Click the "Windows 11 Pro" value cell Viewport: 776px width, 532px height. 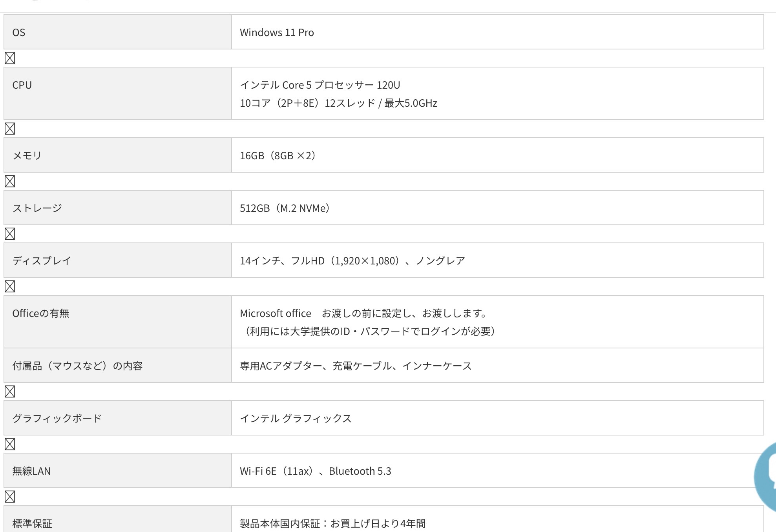coord(277,33)
